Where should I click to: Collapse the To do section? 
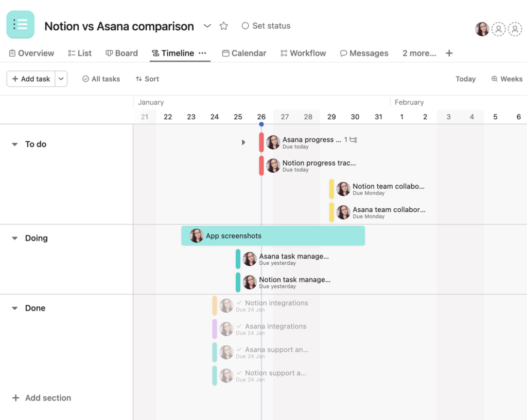pos(14,144)
